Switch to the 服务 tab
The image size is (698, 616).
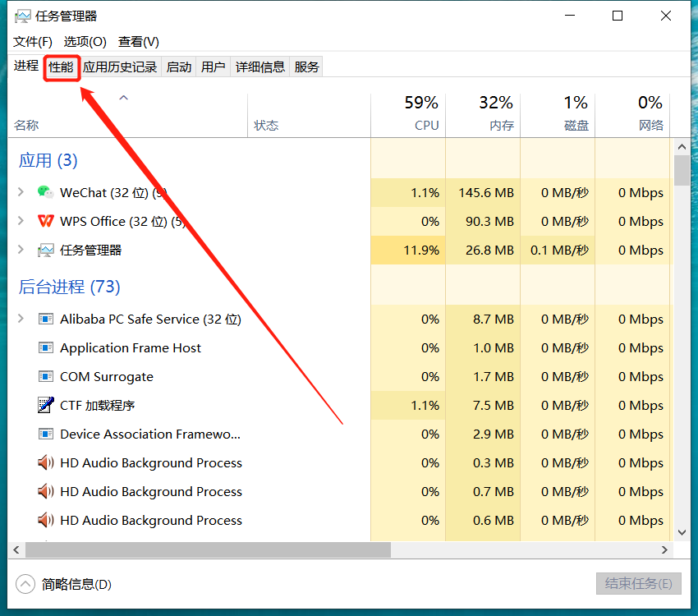point(306,67)
